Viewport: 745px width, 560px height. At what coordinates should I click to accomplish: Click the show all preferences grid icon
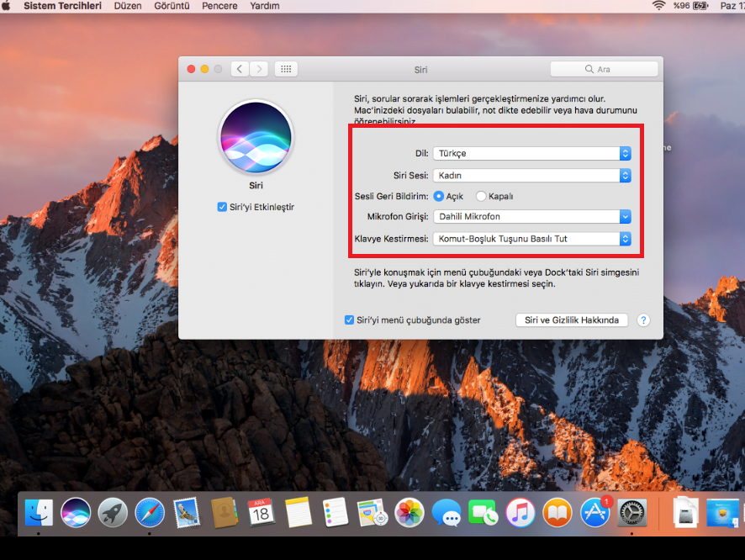tap(286, 69)
